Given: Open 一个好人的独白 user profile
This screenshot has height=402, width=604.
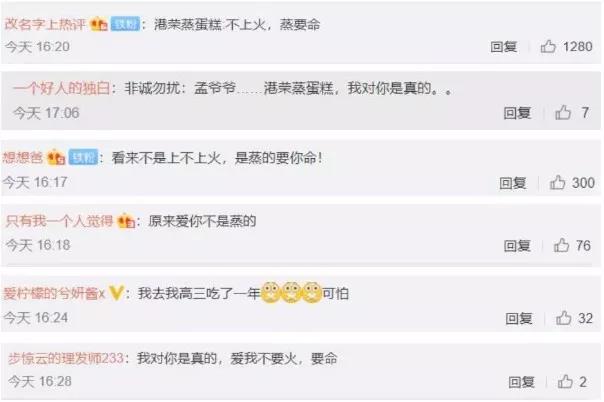Looking at the screenshot, I should click(x=62, y=88).
